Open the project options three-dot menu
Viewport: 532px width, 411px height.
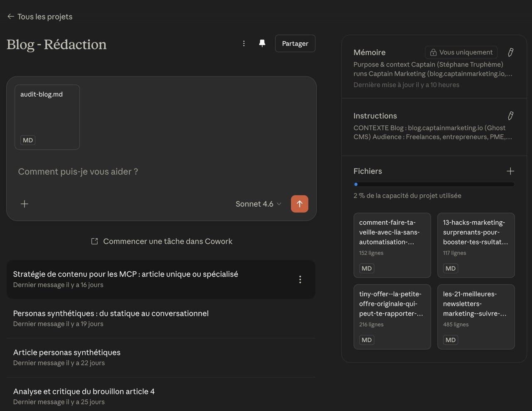[244, 44]
